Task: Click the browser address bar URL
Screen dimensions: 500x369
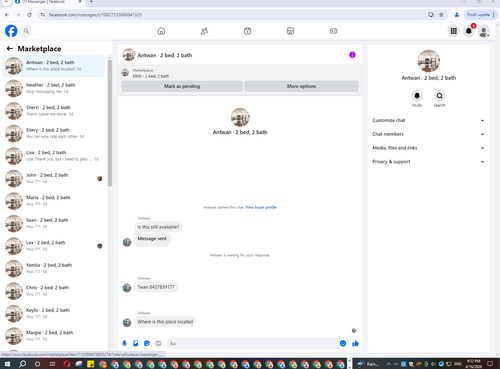Action: (x=95, y=15)
